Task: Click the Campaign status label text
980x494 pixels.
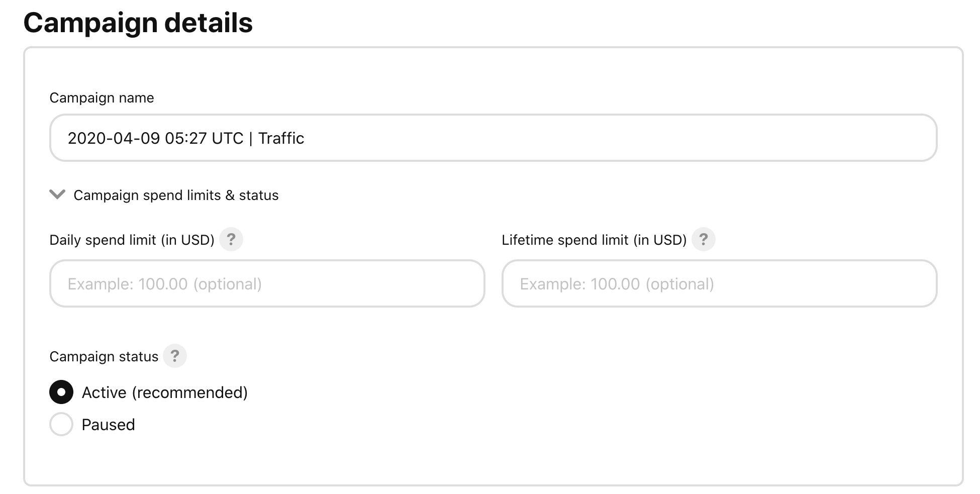Action: click(x=104, y=356)
